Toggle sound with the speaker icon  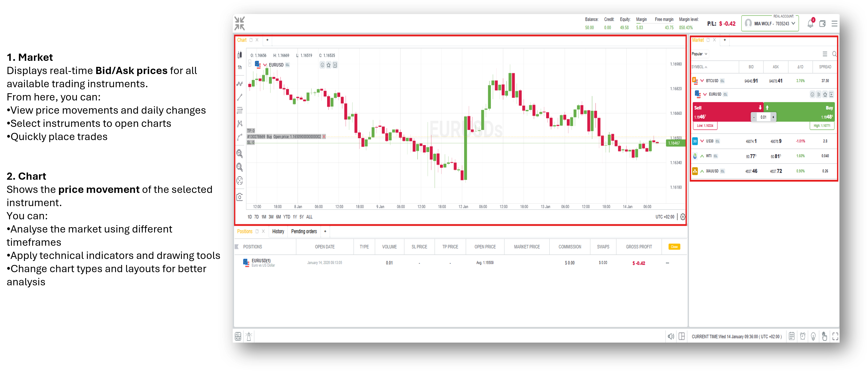point(671,336)
